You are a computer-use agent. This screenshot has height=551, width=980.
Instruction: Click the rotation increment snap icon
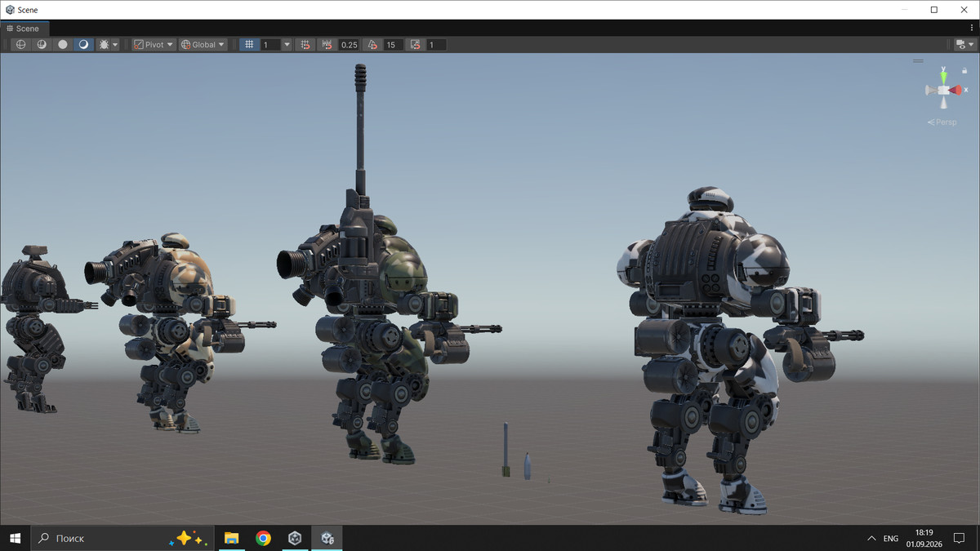coord(373,45)
